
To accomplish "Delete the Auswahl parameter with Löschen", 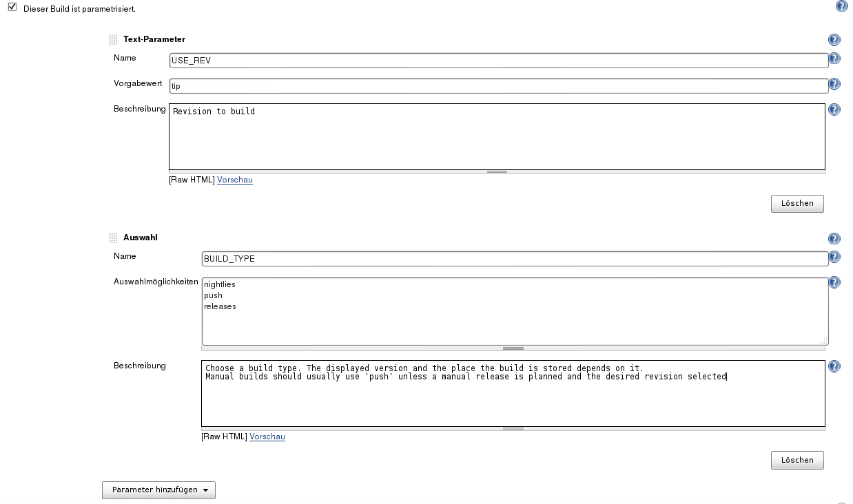I will click(x=797, y=460).
